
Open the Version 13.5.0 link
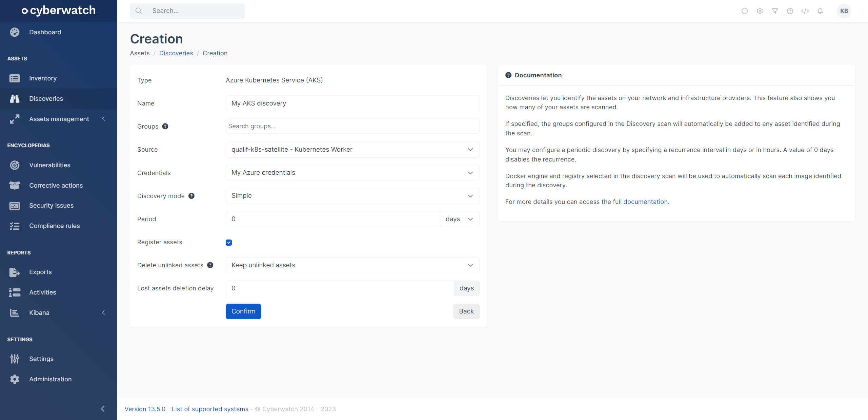point(145,409)
